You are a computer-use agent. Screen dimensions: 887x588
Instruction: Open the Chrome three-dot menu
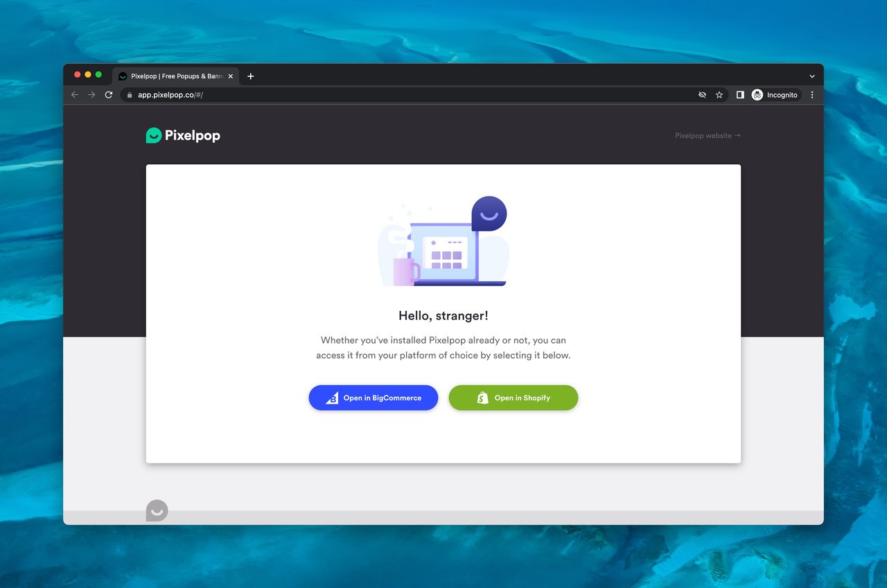pyautogui.click(x=812, y=95)
